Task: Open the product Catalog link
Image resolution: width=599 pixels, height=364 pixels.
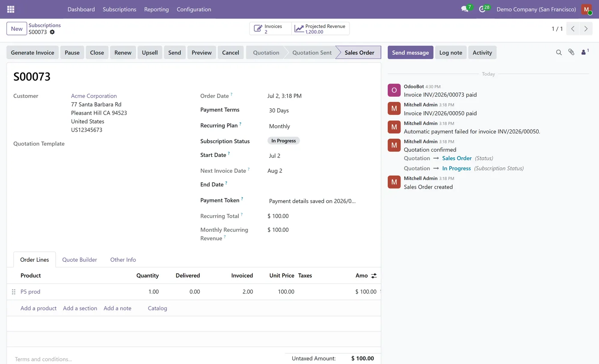Action: click(x=157, y=308)
